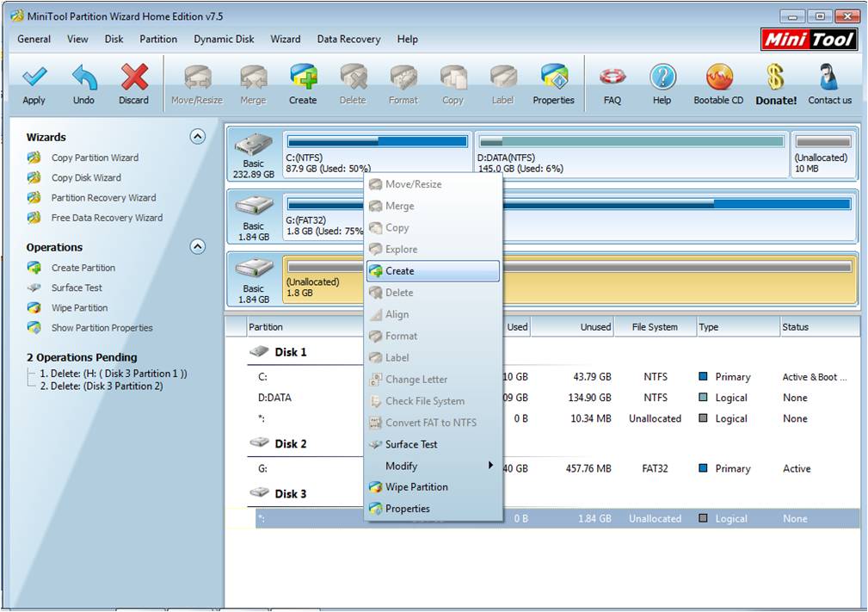Click the Apply checkmark toolbar icon
The height and width of the screenshot is (612, 868).
(34, 77)
